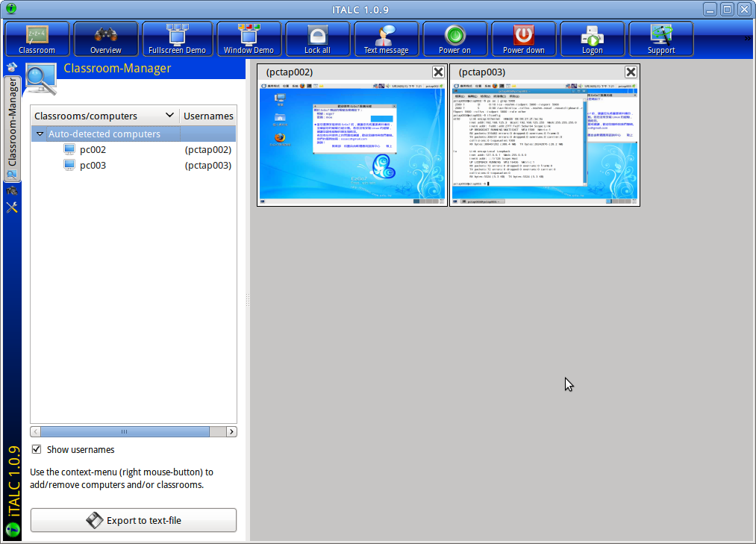Select Auto-detected computers label
Screen dimensions: 756x544
[x=104, y=134]
